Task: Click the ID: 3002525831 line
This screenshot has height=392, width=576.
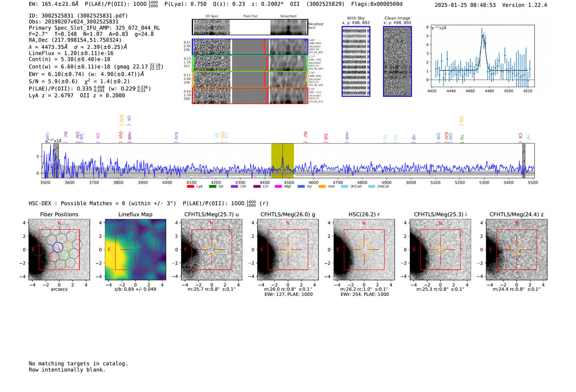Action: (78, 16)
